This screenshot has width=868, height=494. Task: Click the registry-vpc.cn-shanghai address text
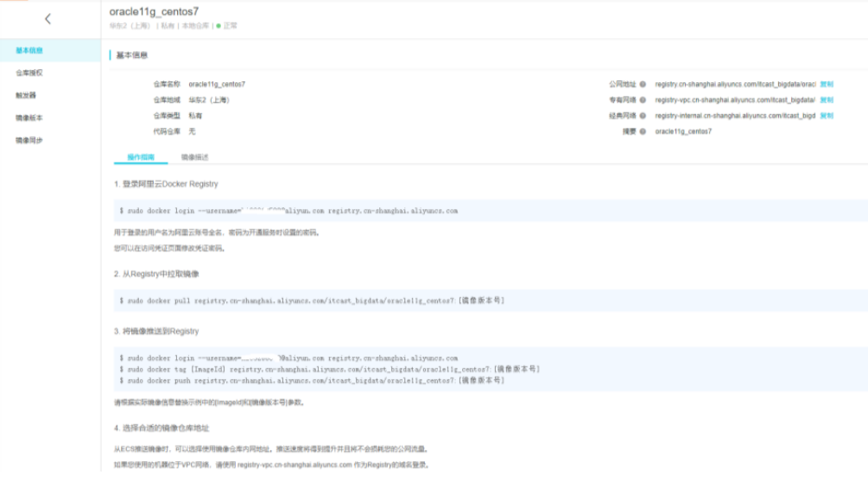click(735, 100)
